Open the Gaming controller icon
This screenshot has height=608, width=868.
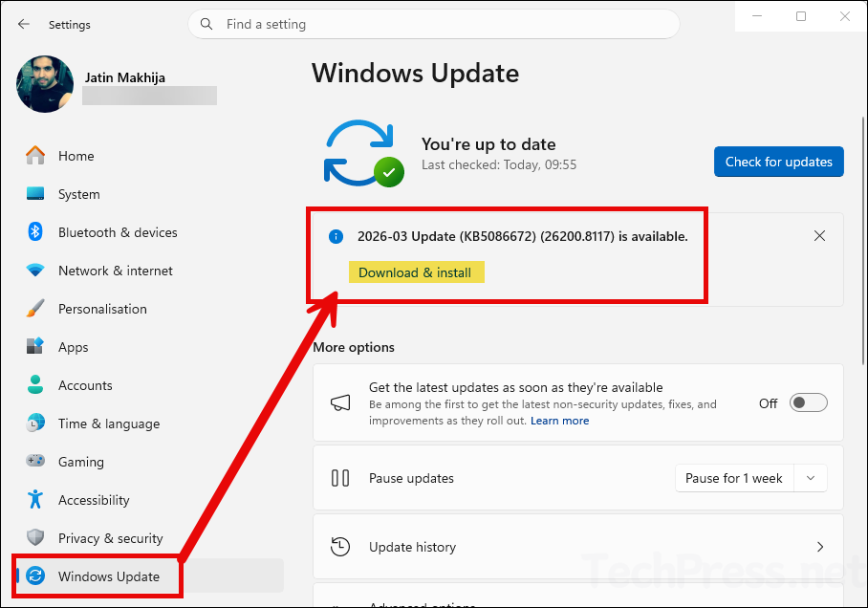point(36,462)
